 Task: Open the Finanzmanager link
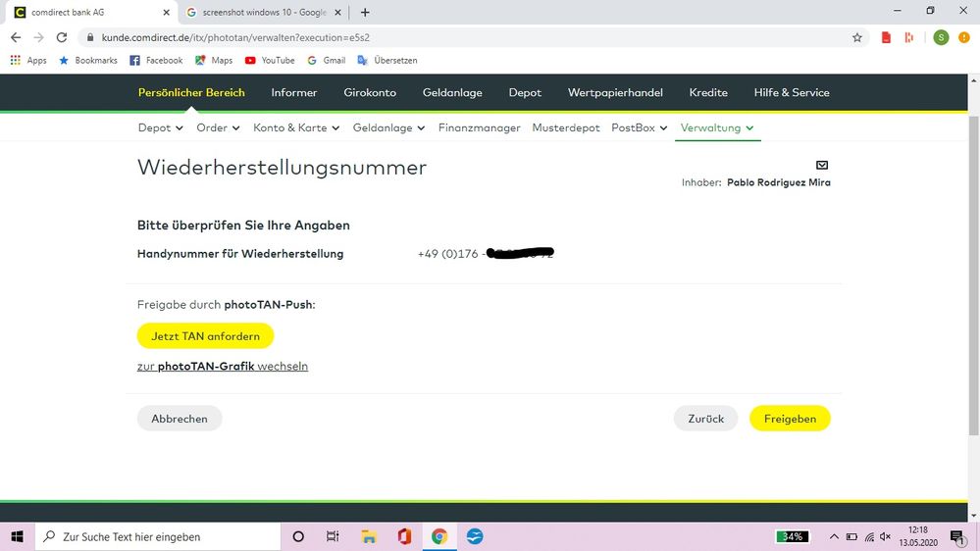pos(479,127)
